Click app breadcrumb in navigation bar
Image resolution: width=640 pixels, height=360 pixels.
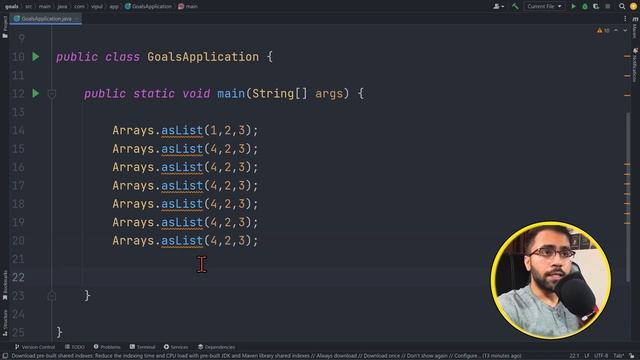(114, 7)
